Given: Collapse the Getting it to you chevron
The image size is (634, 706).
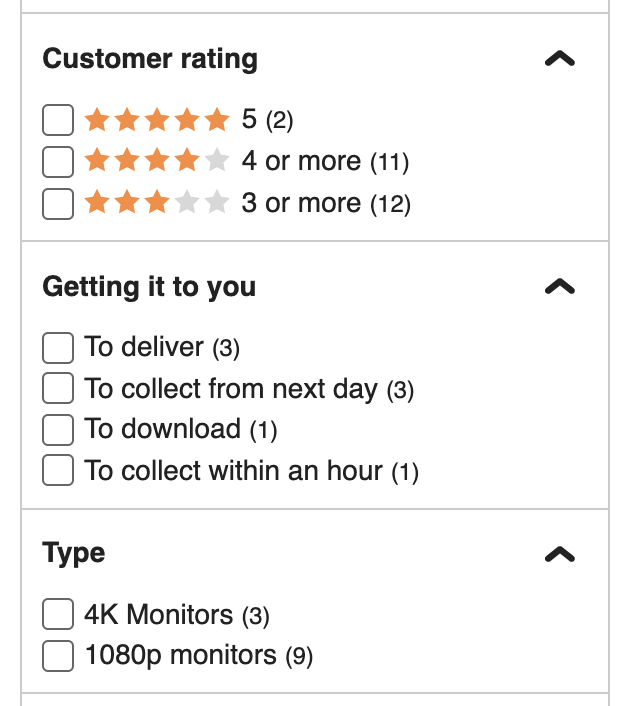Looking at the screenshot, I should click(560, 287).
